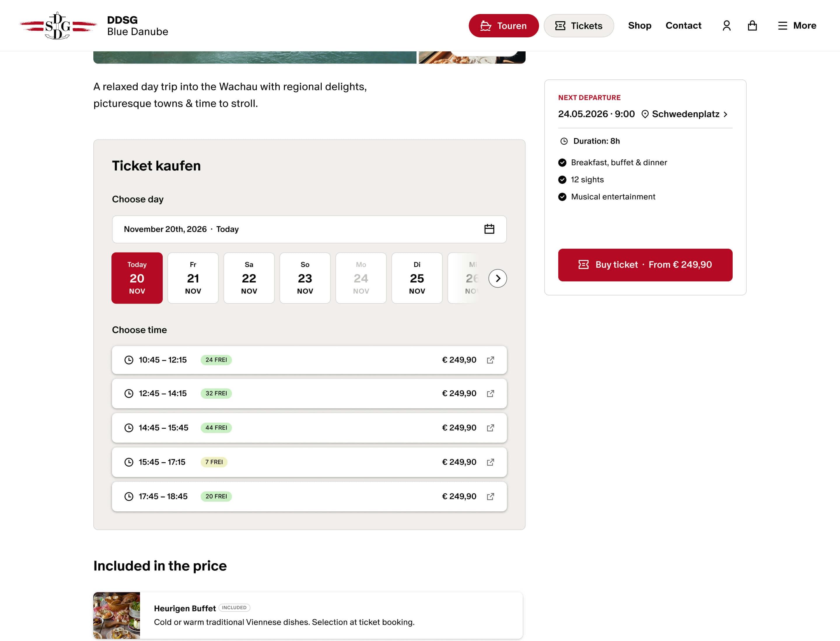The image size is (840, 641).
Task: Click the calendar icon in date field
Action: click(489, 229)
